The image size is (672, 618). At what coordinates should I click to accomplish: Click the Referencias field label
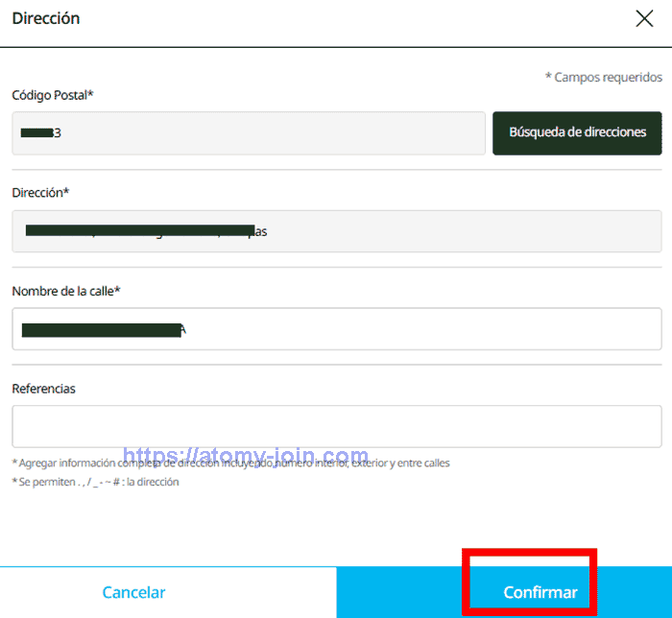(43, 389)
